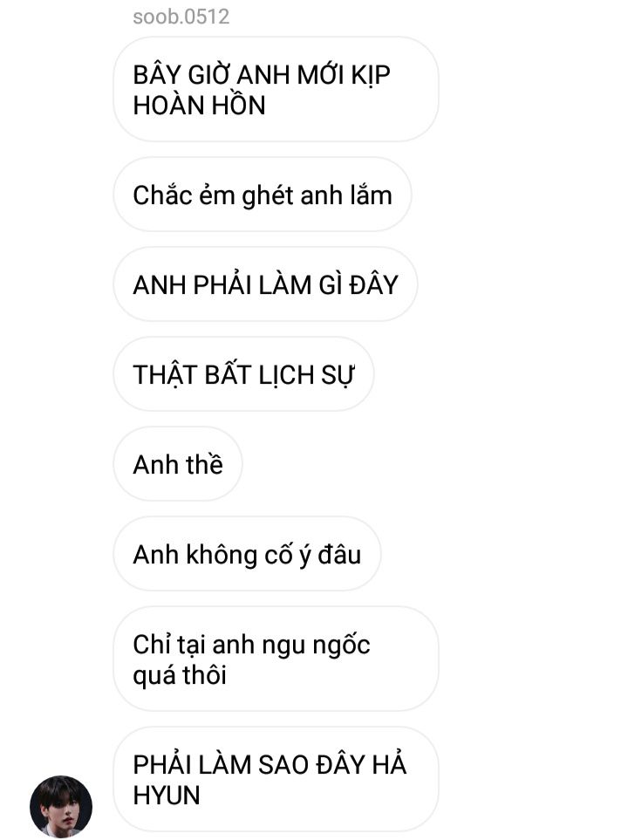628x840 pixels.
Task: Click the 'PHẢI LÀM SAO ĐÂY HẢ' message
Action: tap(276, 780)
